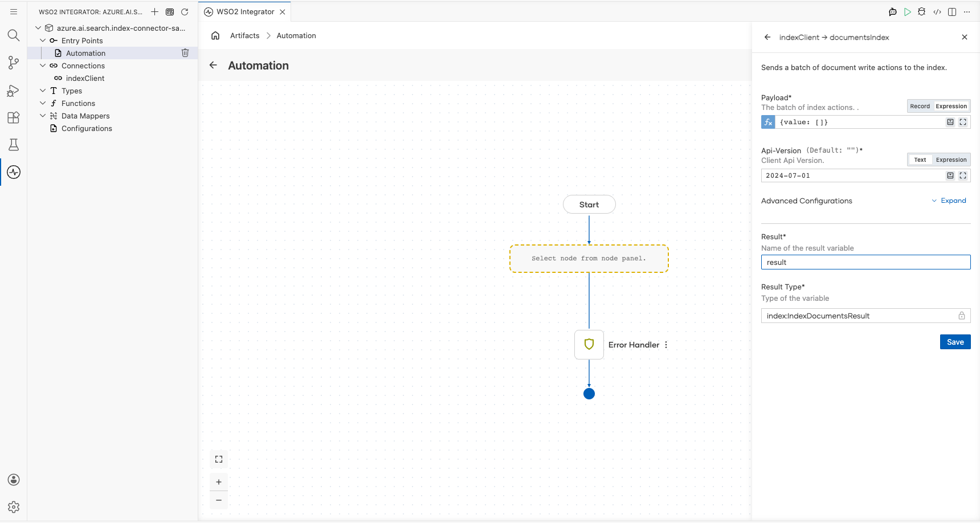Click the Result variable name field

[x=865, y=262]
